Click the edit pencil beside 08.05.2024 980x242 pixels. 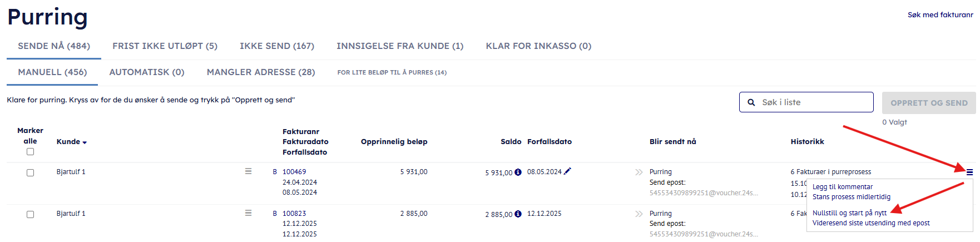click(567, 171)
